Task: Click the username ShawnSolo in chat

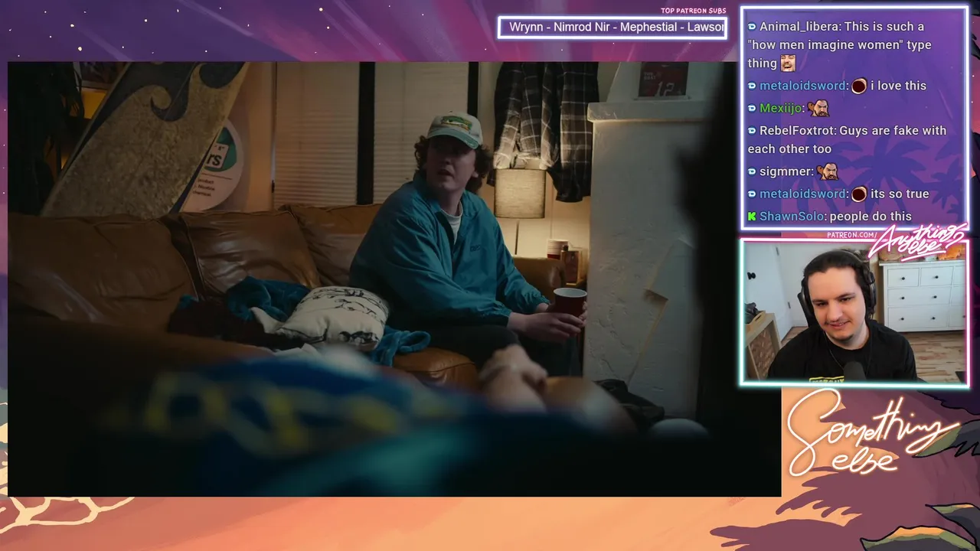Action: tap(792, 217)
